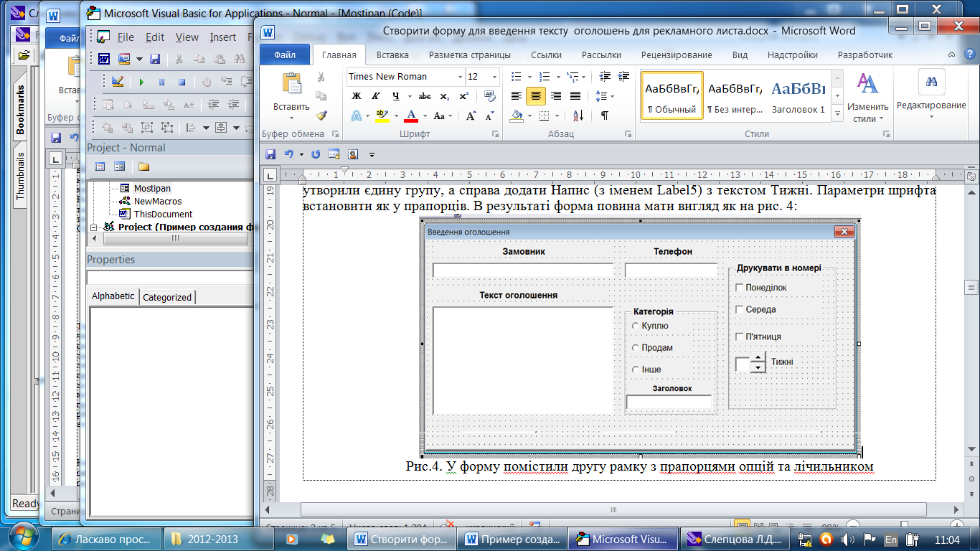This screenshot has width=980, height=551.
Task: Open the Line Spacing dropdown
Action: (x=605, y=96)
